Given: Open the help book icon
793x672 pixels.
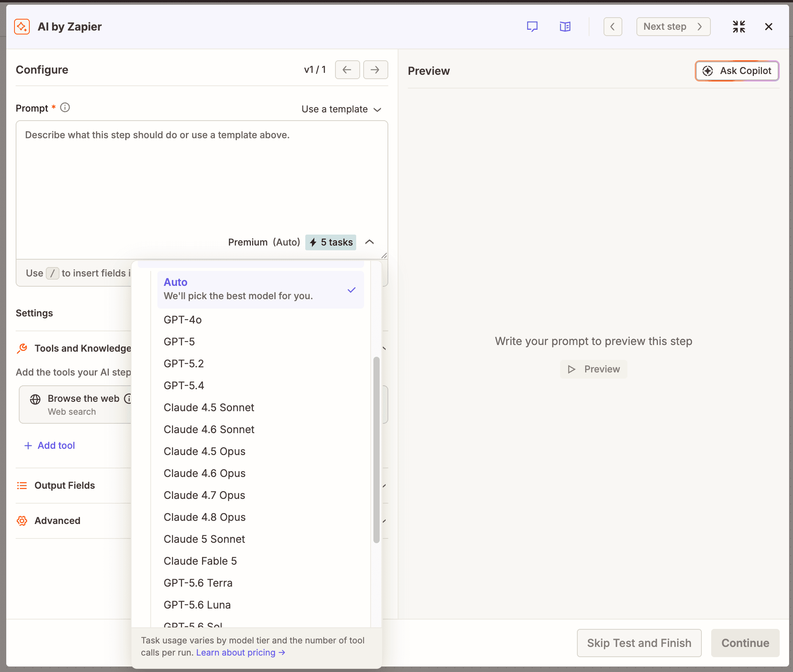Looking at the screenshot, I should (565, 27).
